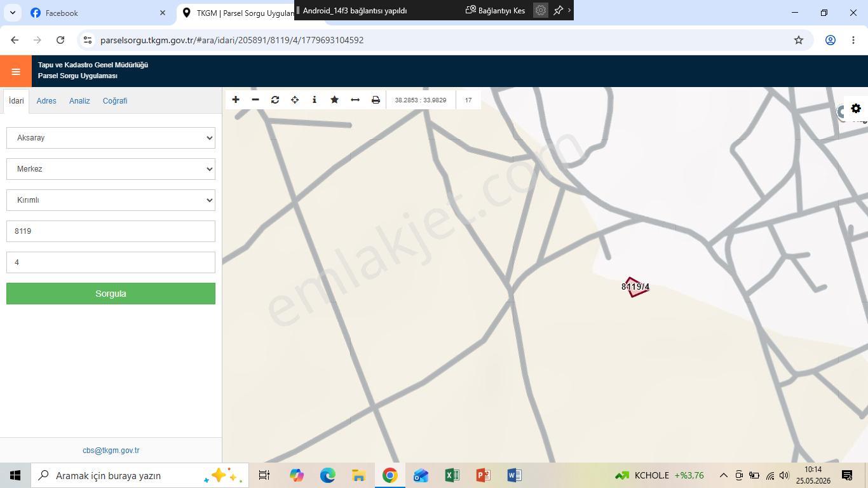Open the volume control
The width and height of the screenshot is (868, 488).
coord(784,475)
